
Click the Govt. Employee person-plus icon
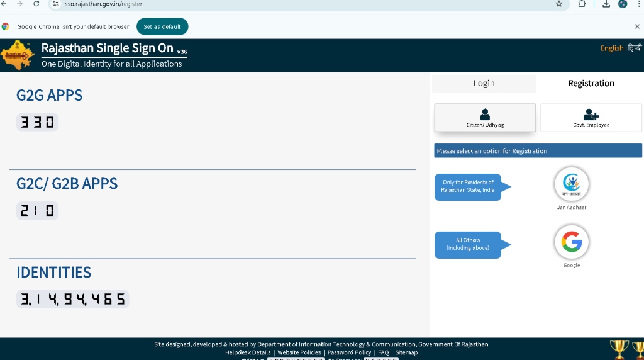[x=591, y=115]
